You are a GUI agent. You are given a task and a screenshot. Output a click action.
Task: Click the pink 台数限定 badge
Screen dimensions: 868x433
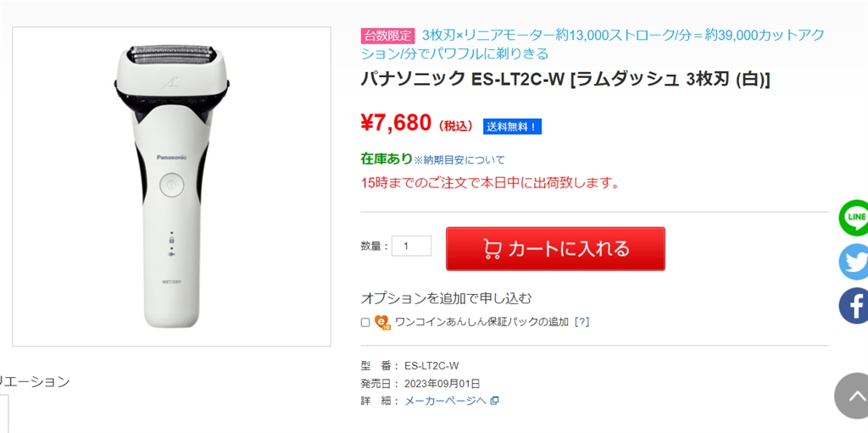pos(387,36)
